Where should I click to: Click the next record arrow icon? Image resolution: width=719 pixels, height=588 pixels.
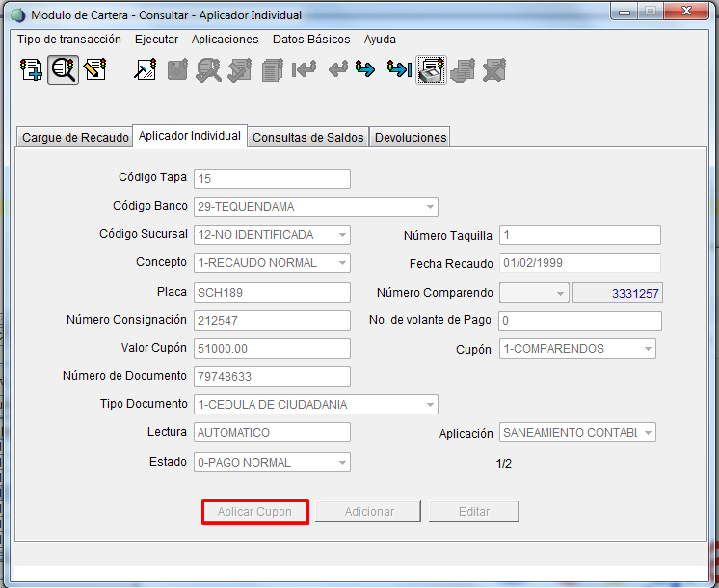click(x=365, y=69)
